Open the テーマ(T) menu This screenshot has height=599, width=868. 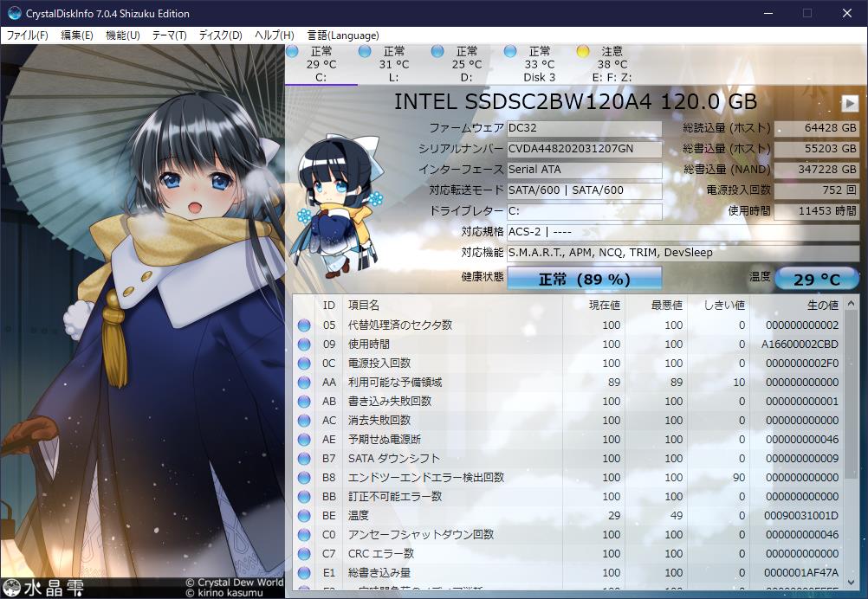[169, 35]
